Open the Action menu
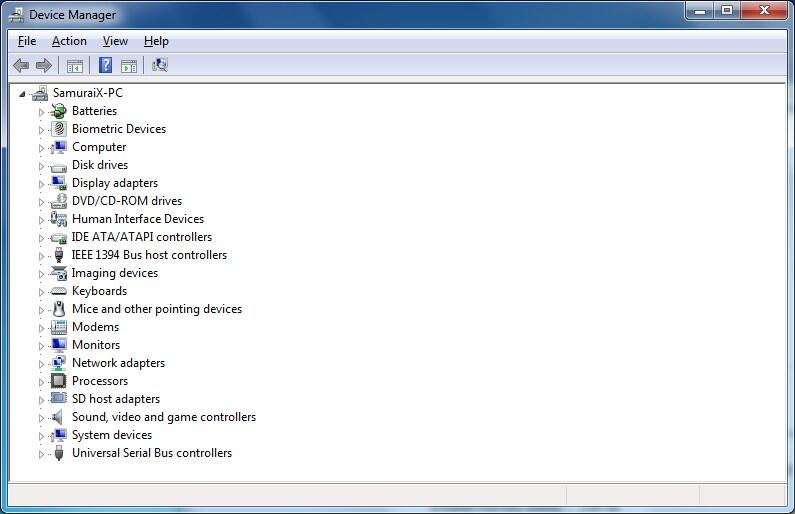 [x=69, y=41]
